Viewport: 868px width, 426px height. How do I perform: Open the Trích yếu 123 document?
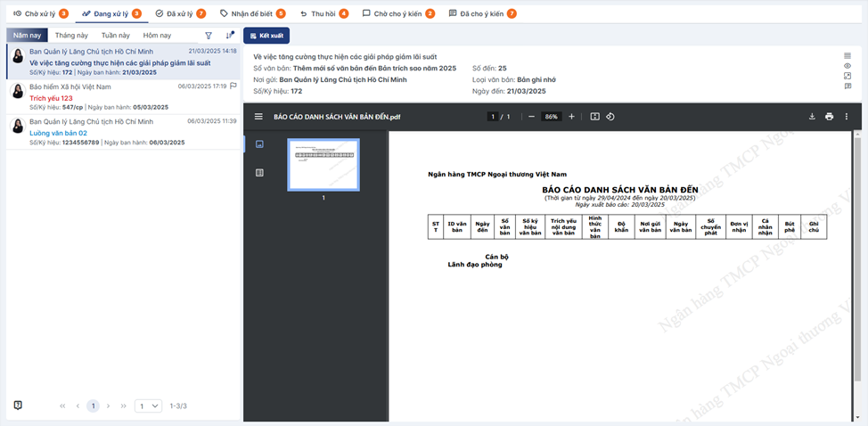tap(124, 97)
